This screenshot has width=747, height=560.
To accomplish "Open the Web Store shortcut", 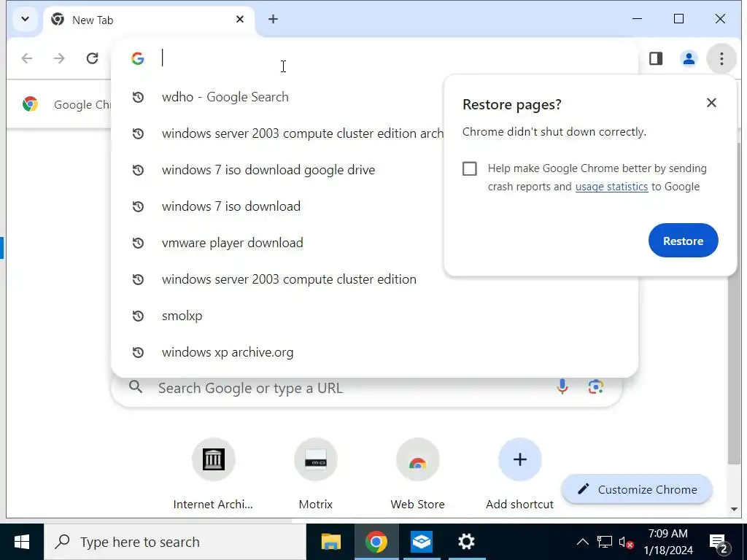I will [x=417, y=472].
